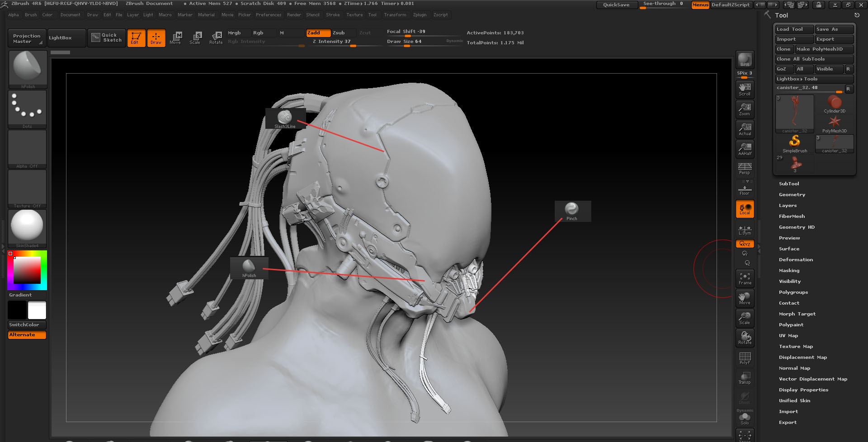Select the SimpleBrush tool

pos(794,144)
